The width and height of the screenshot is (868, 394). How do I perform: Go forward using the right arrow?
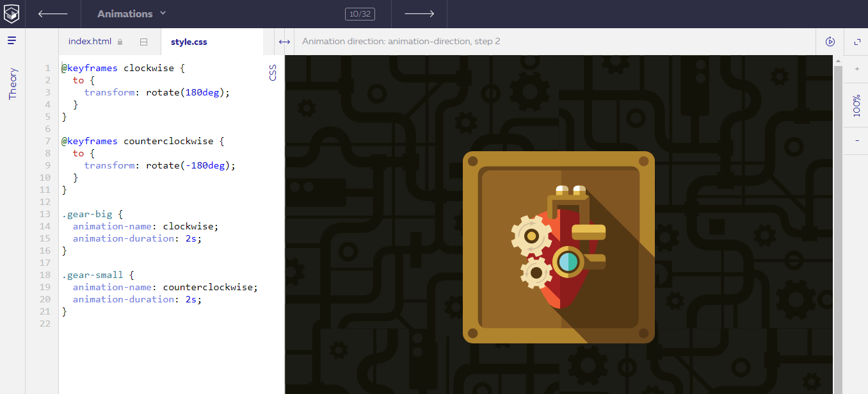click(419, 13)
